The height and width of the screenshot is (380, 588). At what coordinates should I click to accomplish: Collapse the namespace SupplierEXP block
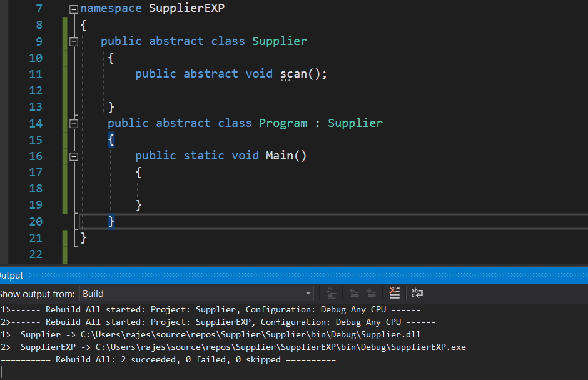(x=74, y=9)
